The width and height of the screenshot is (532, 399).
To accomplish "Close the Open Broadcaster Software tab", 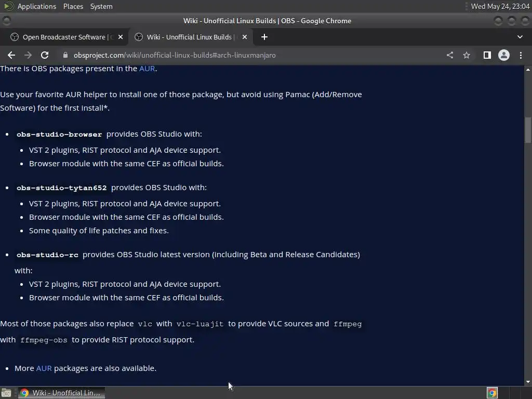I will point(121,37).
